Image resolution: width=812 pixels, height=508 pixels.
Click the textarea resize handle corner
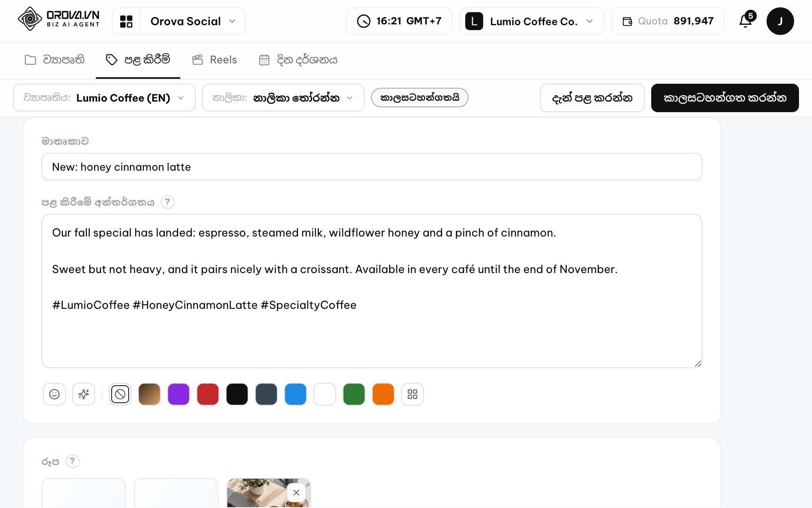(x=698, y=363)
